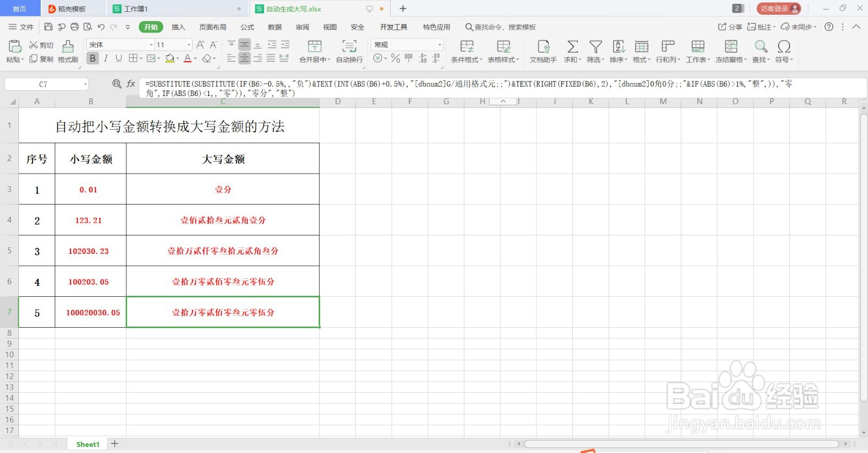868x453 pixels.
Task: Click the 分享 share button
Action: coord(730,27)
